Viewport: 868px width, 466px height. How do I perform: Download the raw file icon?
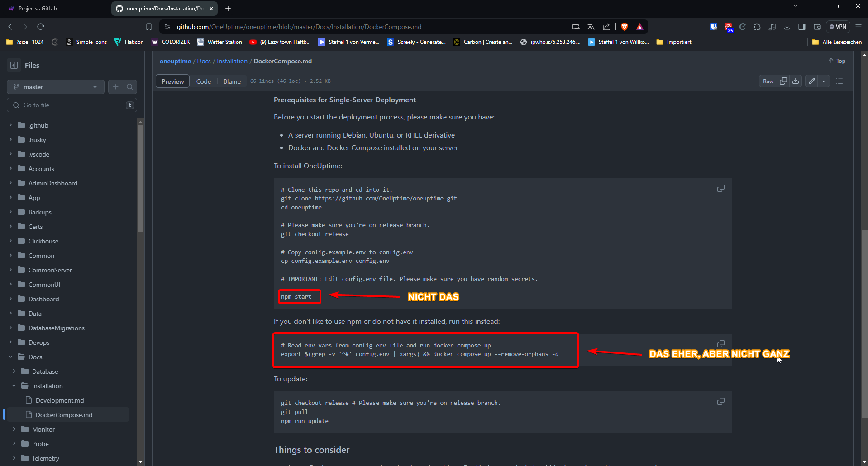[x=796, y=81]
